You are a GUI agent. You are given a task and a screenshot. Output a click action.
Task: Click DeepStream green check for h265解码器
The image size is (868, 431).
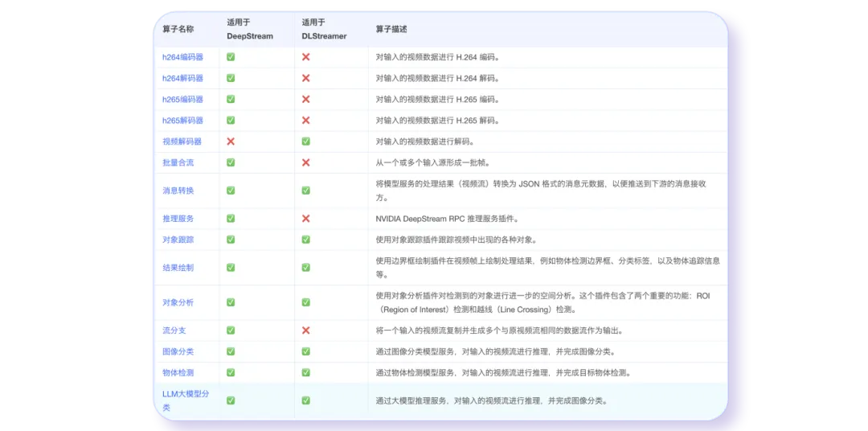(231, 121)
